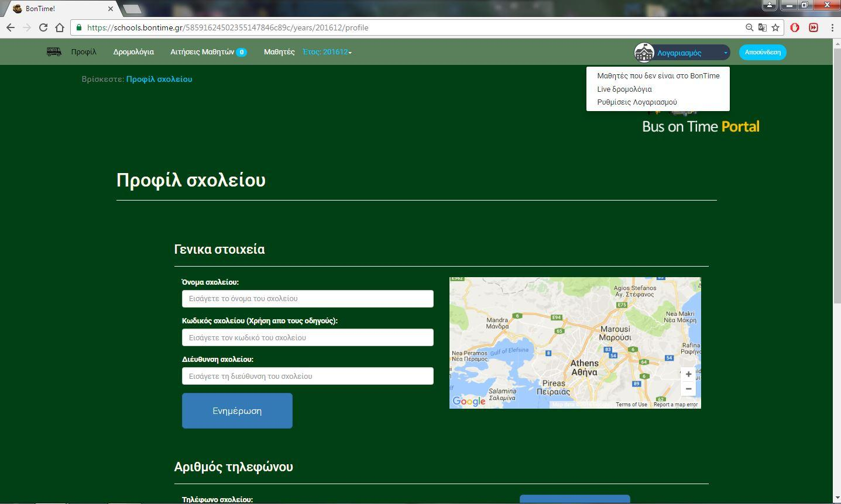Click the green secure padlock icon
841x504 pixels.
[x=79, y=27]
